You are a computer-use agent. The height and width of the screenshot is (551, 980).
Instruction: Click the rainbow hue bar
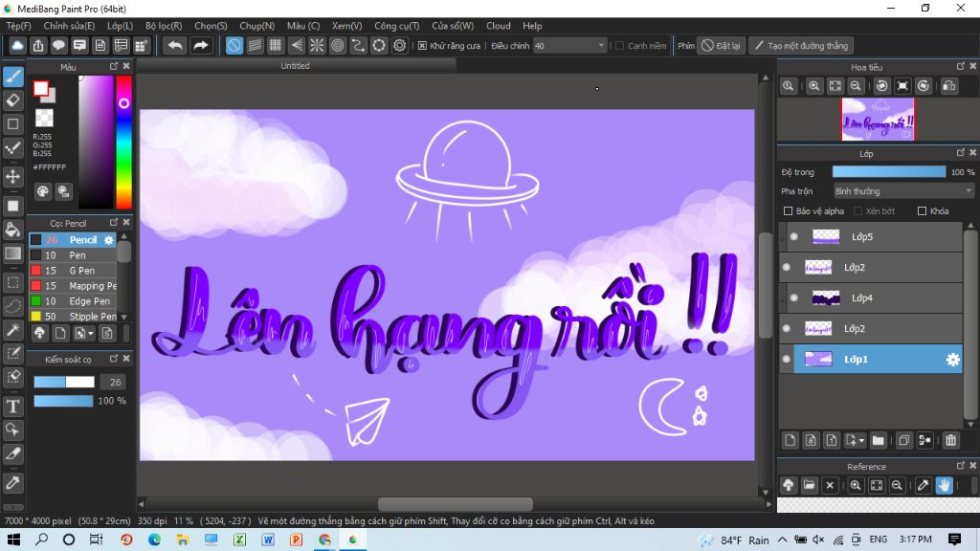pyautogui.click(x=123, y=142)
